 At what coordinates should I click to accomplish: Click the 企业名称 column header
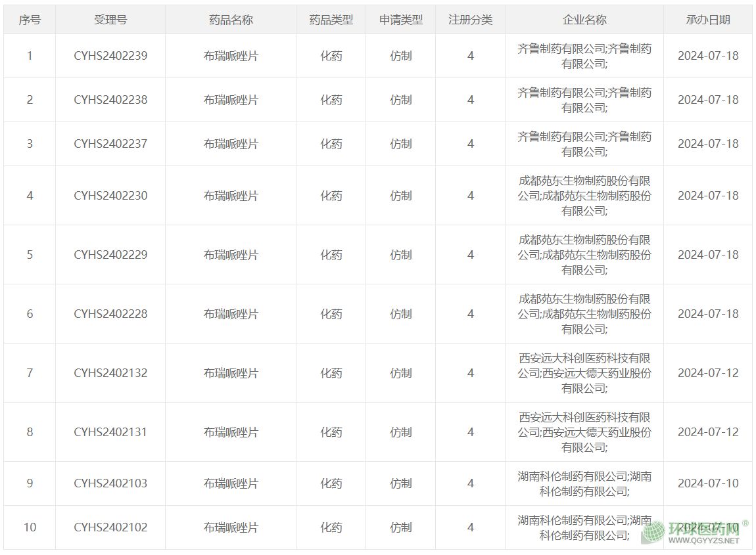coord(584,20)
